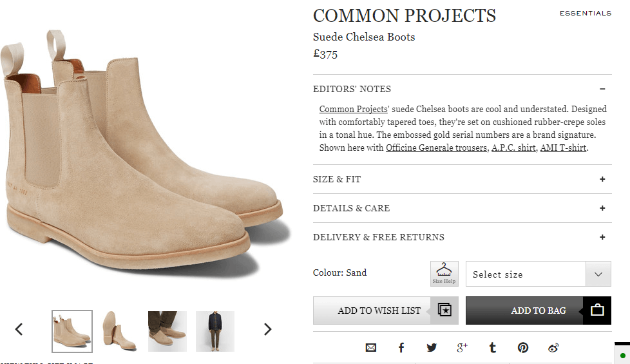The width and height of the screenshot is (630, 364).
Task: Share on Tumblr icon
Action: tap(492, 348)
